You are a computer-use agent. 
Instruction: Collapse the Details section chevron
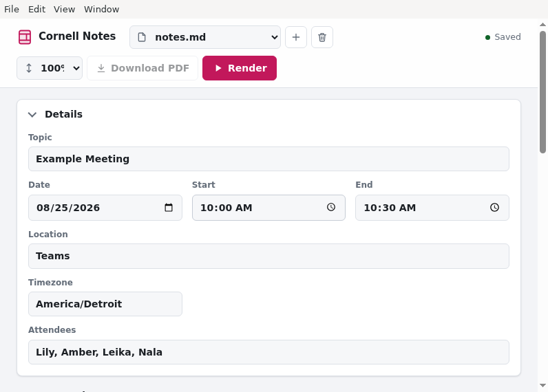coord(32,114)
